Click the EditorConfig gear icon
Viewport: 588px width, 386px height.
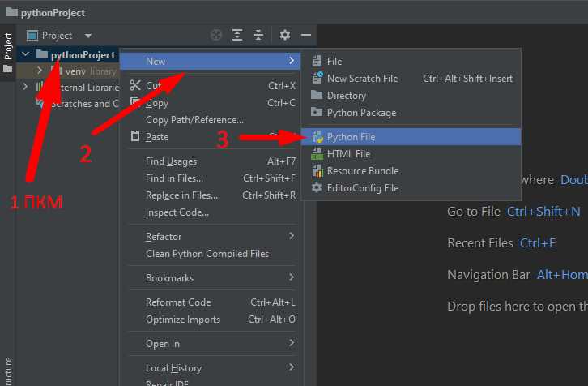point(317,187)
